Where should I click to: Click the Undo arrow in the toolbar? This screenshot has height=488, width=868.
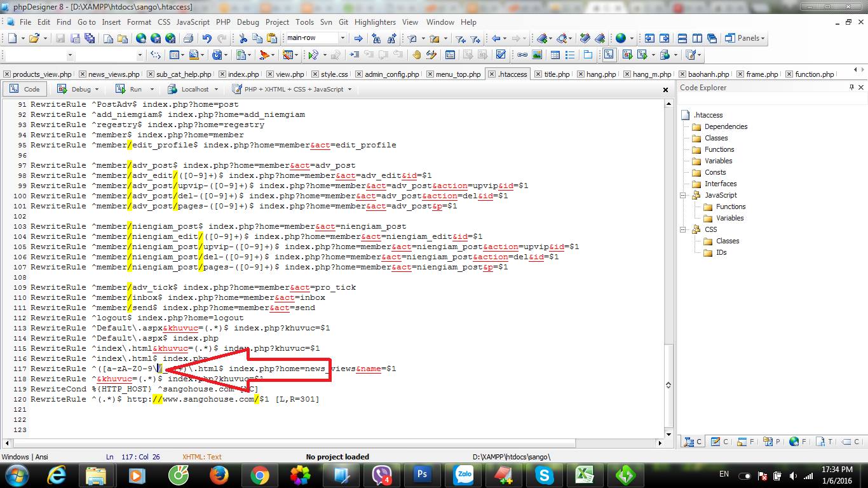tap(207, 38)
